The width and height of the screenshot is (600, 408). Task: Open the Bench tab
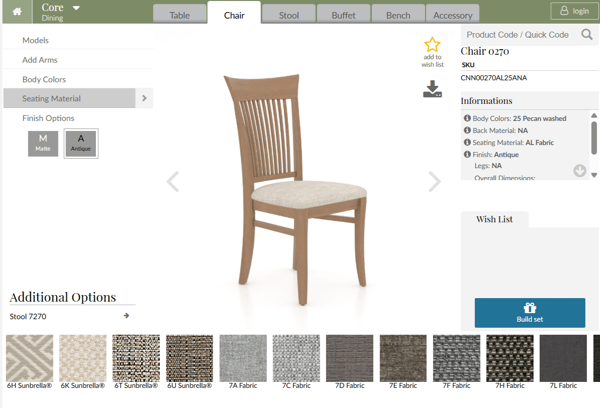click(x=398, y=15)
